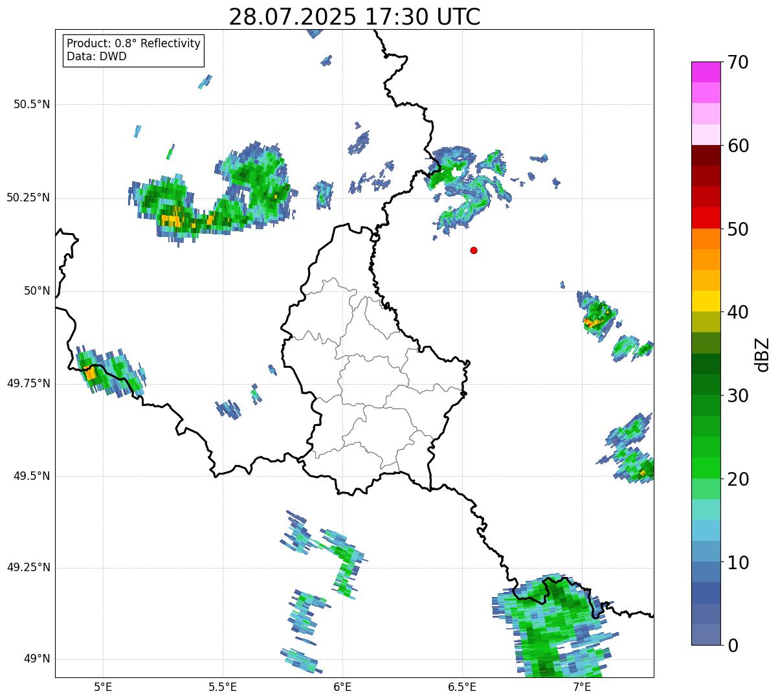Screen dimensions: 778x700
Task: Click the colorbar 30 tick label
Action: click(738, 396)
